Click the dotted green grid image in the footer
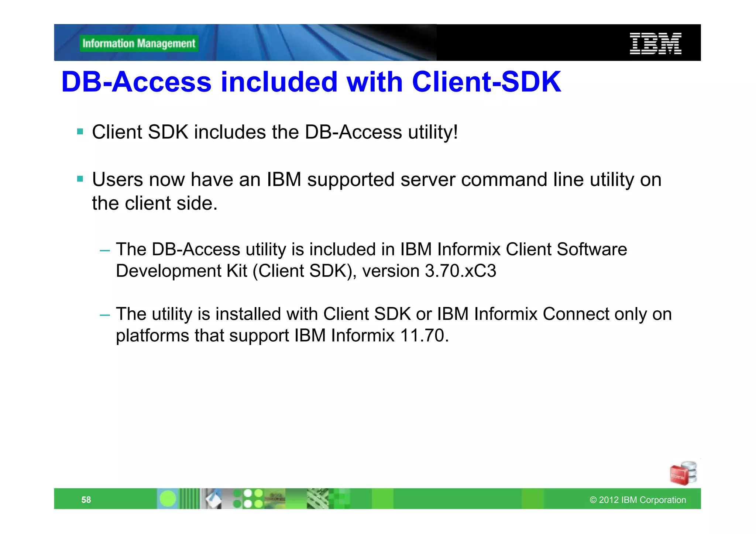 (x=248, y=499)
